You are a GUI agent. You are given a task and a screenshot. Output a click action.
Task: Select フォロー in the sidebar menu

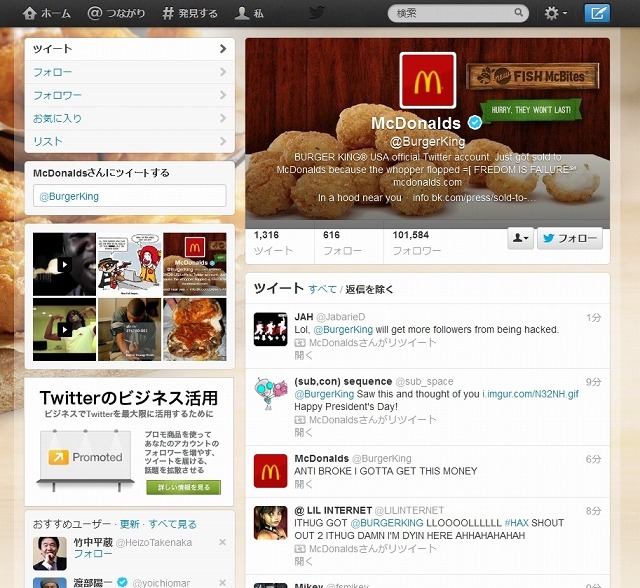click(x=130, y=72)
